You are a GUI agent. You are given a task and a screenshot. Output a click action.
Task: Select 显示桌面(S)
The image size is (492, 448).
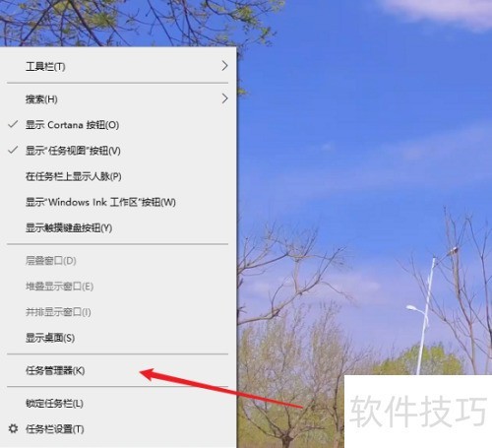pos(118,338)
